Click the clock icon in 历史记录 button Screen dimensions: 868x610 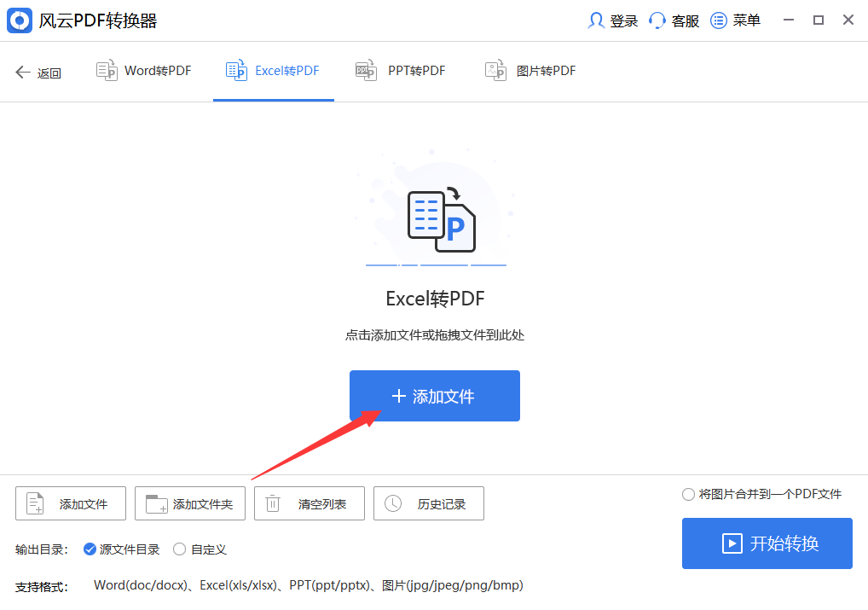coord(392,503)
